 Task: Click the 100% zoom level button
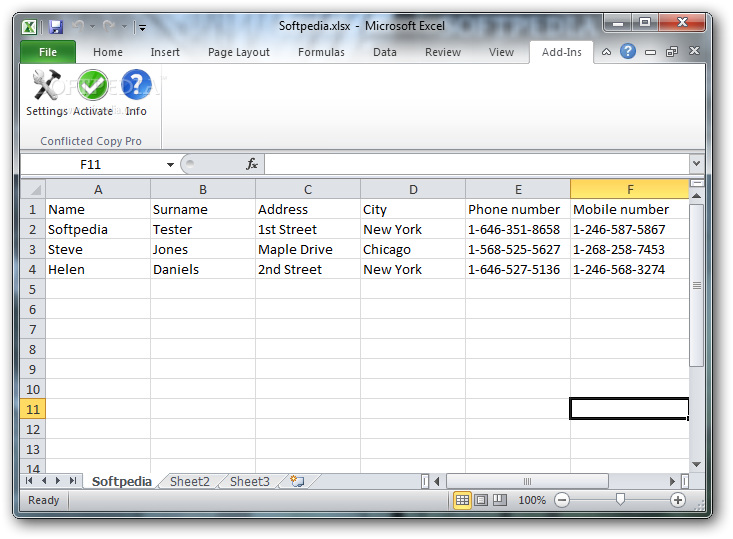click(x=532, y=500)
